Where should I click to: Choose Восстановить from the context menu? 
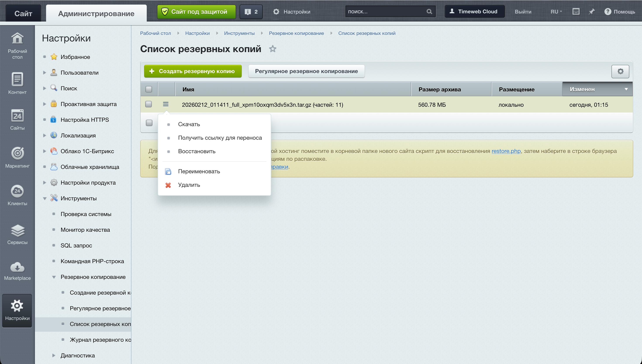[x=197, y=151]
